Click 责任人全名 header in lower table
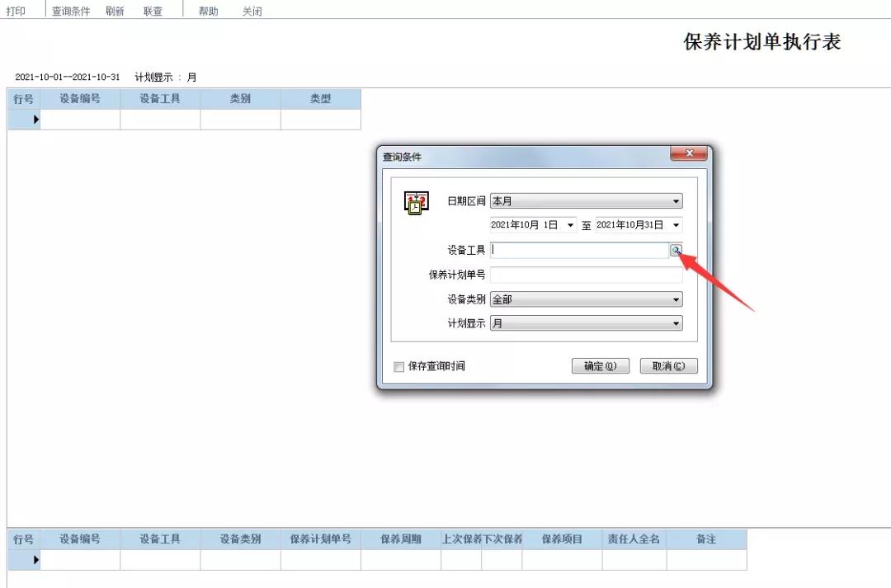The width and height of the screenshot is (891, 588). [634, 539]
